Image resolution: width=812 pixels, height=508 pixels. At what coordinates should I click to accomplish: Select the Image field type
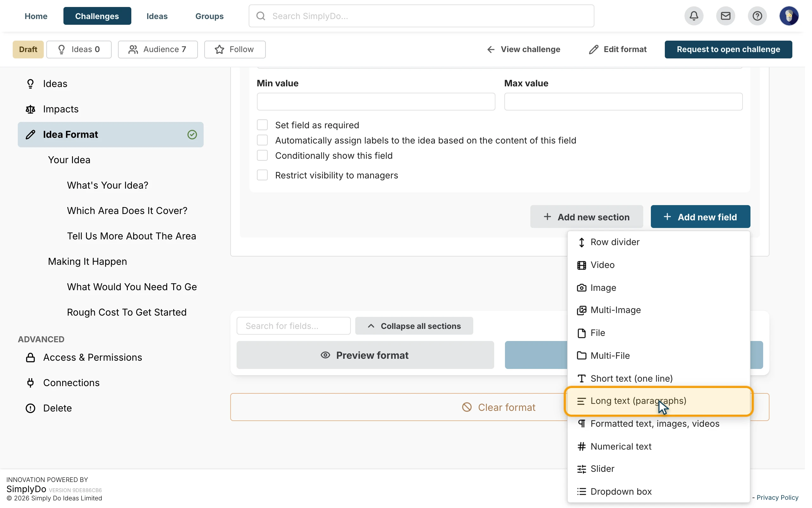[658, 288]
